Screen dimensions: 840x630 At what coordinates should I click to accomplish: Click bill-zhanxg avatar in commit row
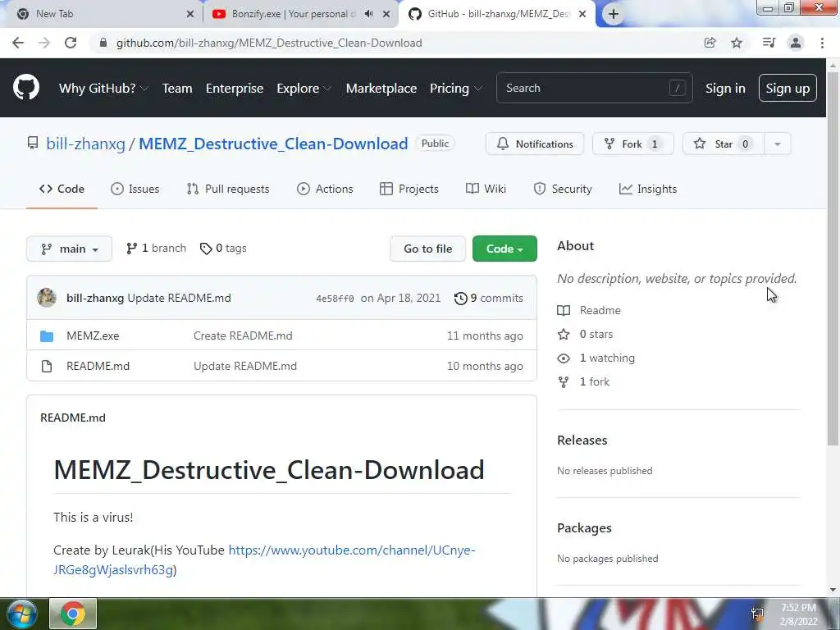coord(47,298)
